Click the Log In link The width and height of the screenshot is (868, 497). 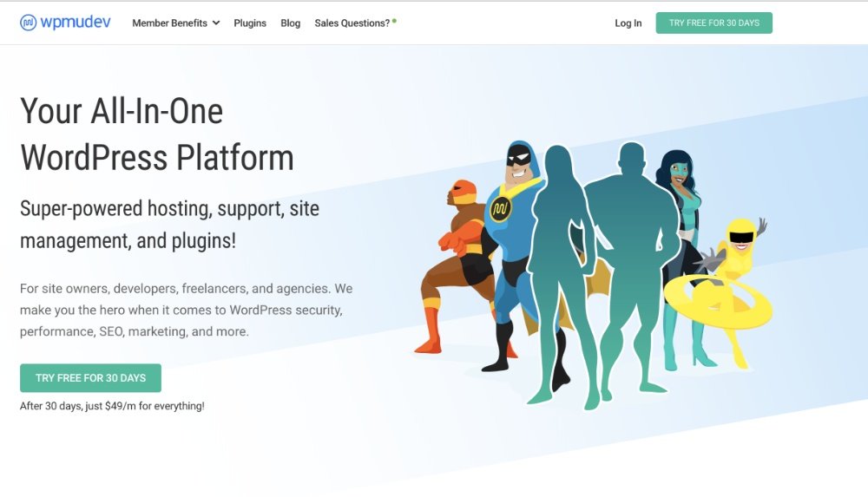[x=628, y=23]
